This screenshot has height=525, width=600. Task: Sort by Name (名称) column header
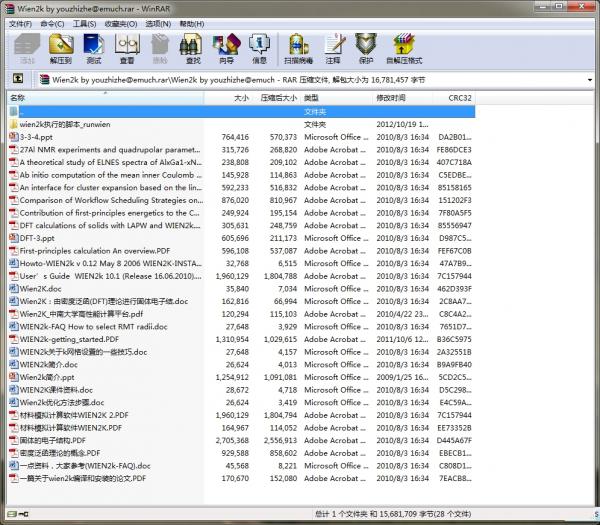click(106, 98)
